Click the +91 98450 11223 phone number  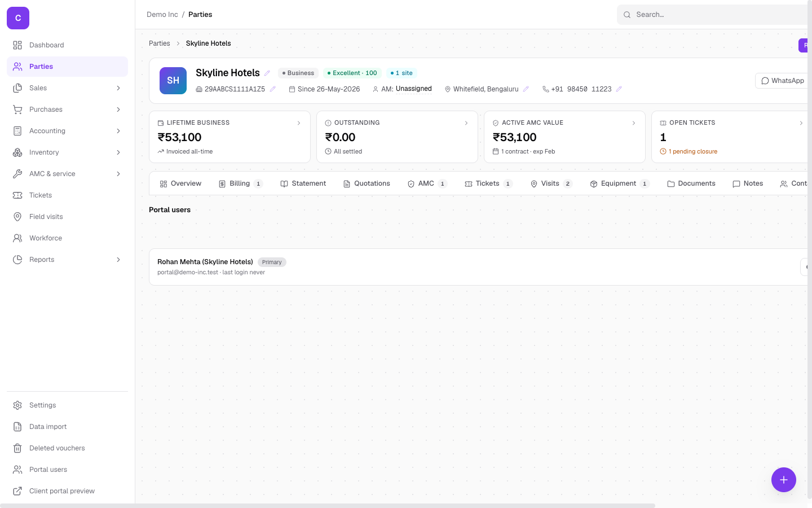tap(581, 89)
